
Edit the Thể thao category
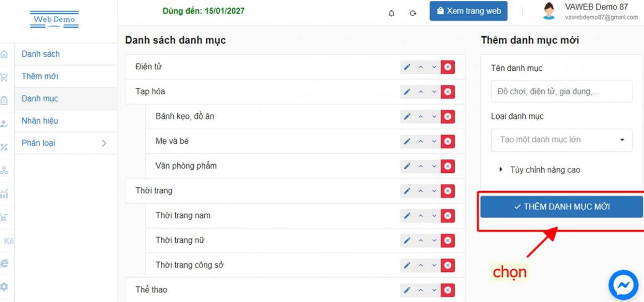click(x=407, y=290)
